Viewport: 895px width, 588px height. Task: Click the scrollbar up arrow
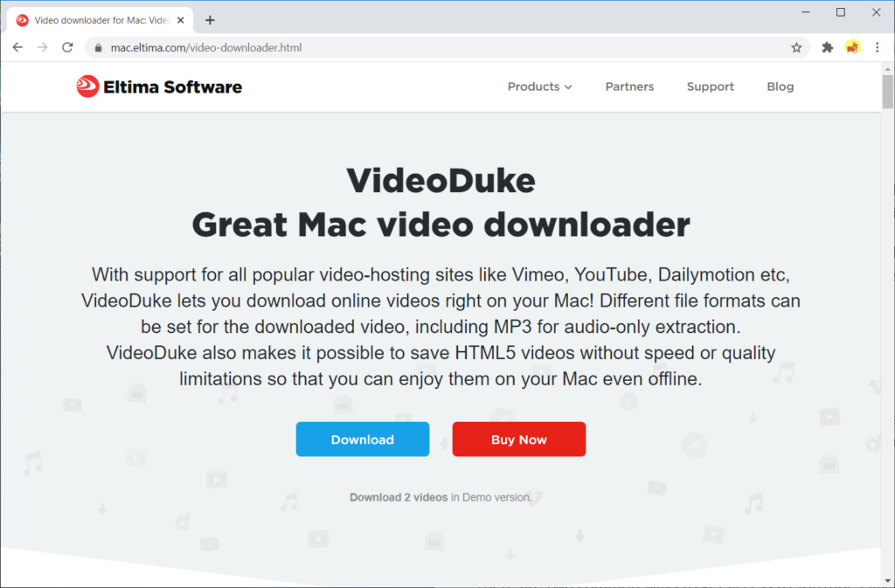pos(888,69)
